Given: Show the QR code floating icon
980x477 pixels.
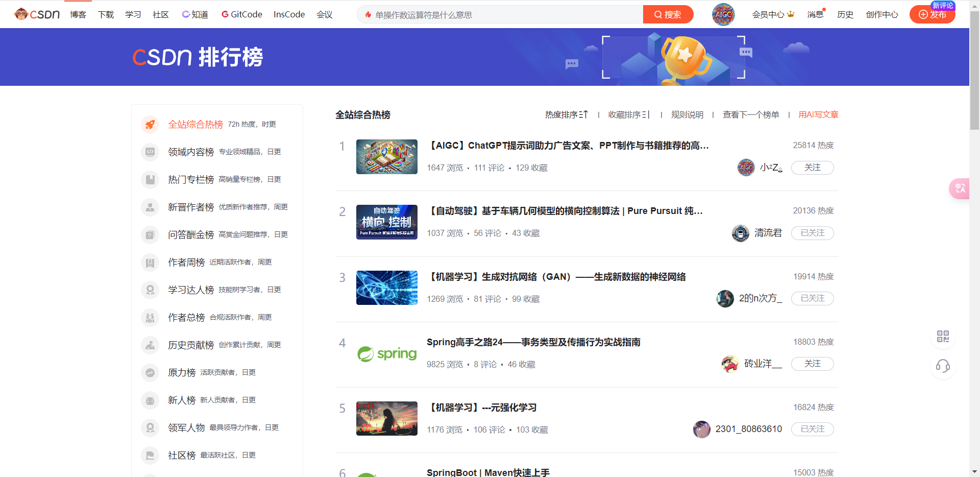Looking at the screenshot, I should tap(943, 336).
